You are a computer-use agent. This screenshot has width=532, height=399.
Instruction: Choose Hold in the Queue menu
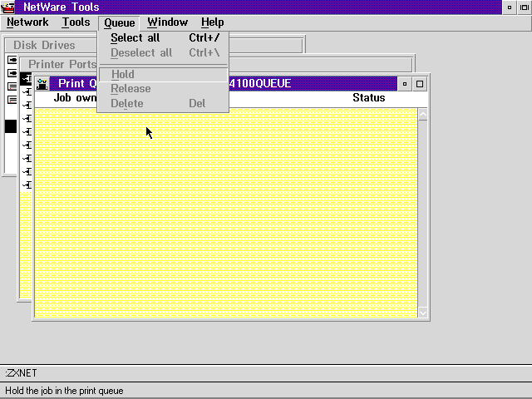click(x=163, y=74)
